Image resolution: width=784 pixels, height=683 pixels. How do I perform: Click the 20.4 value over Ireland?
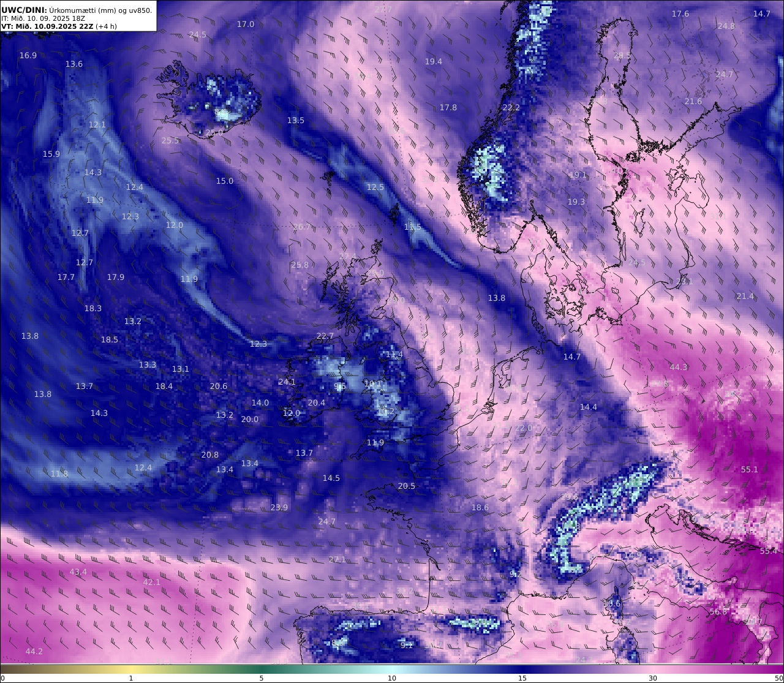click(x=317, y=403)
